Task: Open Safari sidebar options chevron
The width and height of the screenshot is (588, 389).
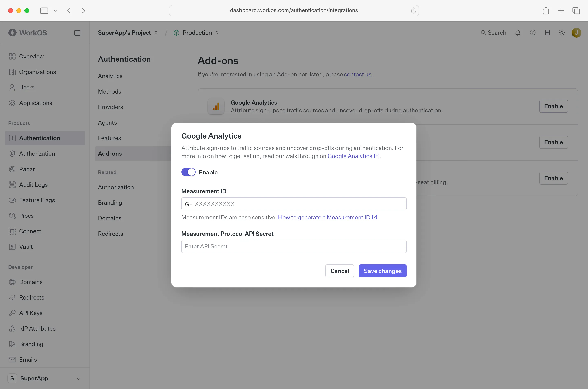Action: coord(55,11)
